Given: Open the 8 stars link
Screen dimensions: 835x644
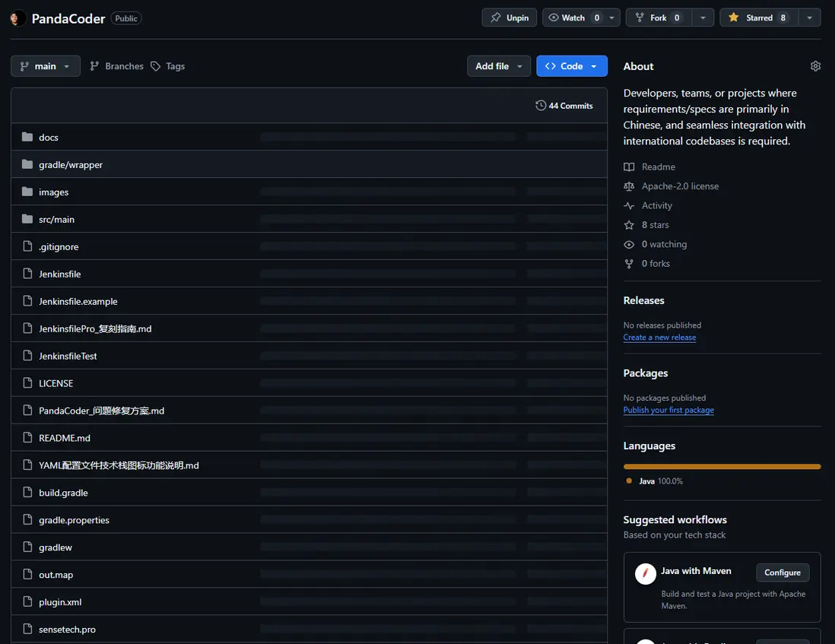Looking at the screenshot, I should point(655,225).
